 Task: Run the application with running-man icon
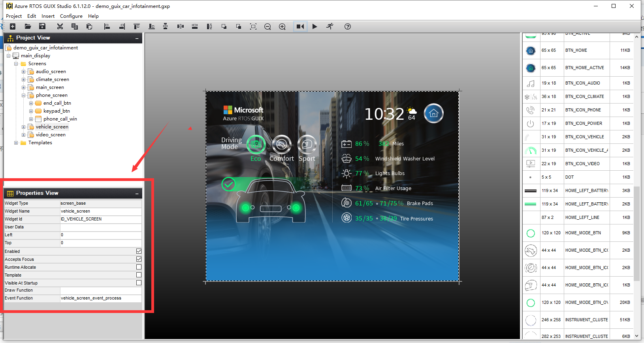pyautogui.click(x=330, y=26)
